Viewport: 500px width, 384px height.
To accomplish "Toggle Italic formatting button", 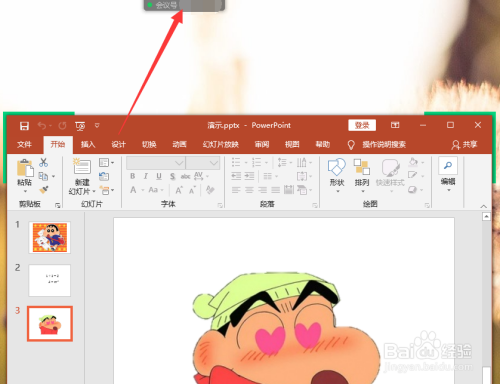I will 146,176.
